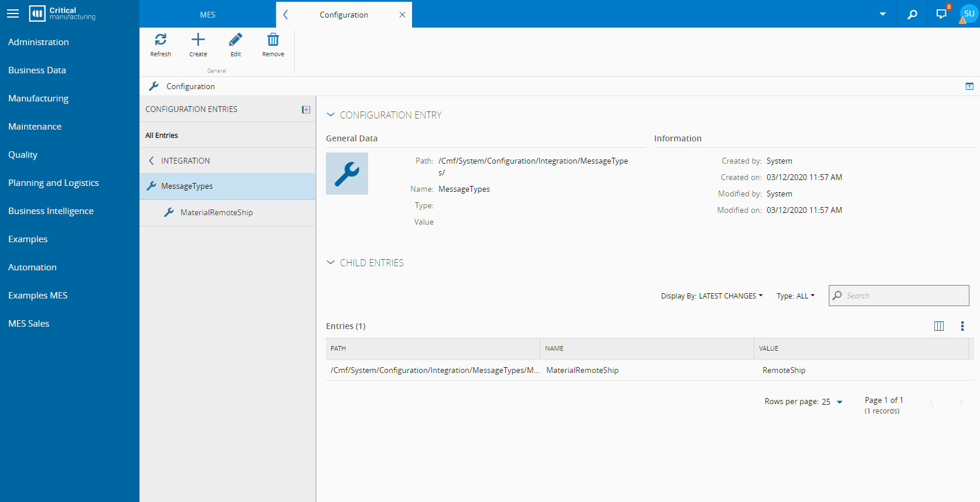The height and width of the screenshot is (502, 980).
Task: Open the column chooser icon
Action: coord(938,326)
